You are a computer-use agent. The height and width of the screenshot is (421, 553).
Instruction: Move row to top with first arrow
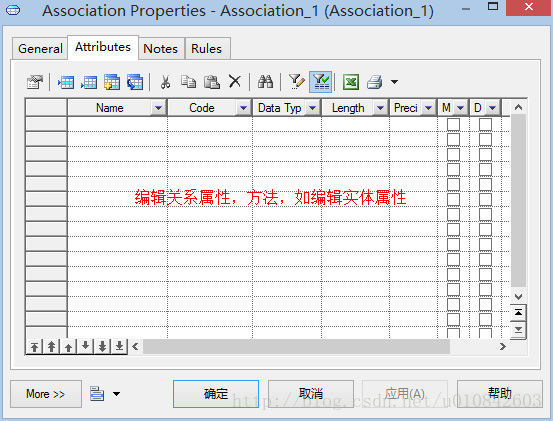[x=34, y=347]
